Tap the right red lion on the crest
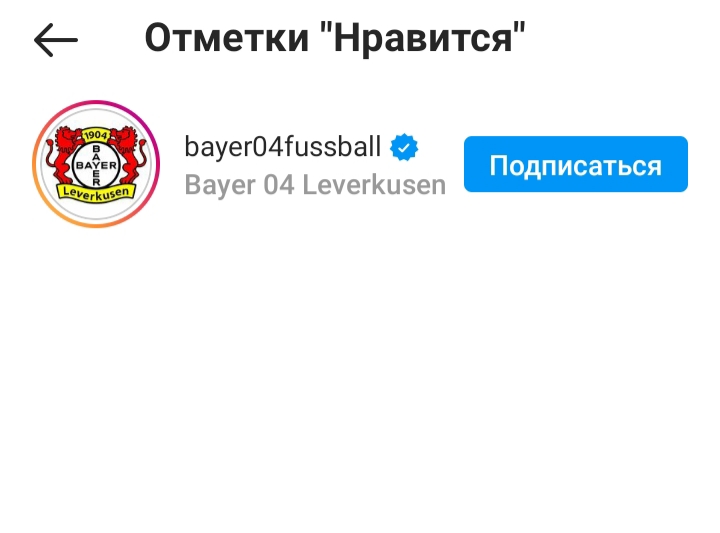 click(x=128, y=155)
